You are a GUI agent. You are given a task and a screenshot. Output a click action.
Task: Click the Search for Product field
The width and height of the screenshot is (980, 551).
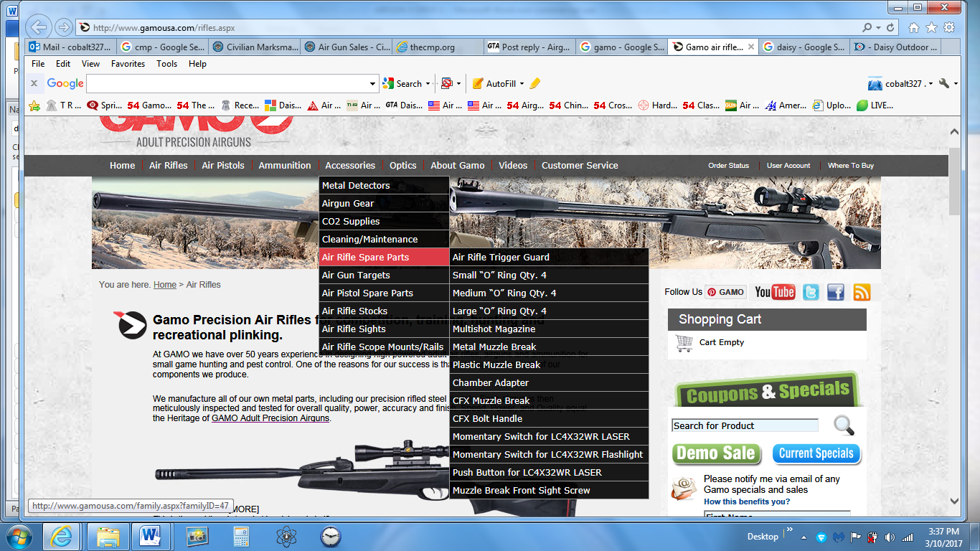745,425
